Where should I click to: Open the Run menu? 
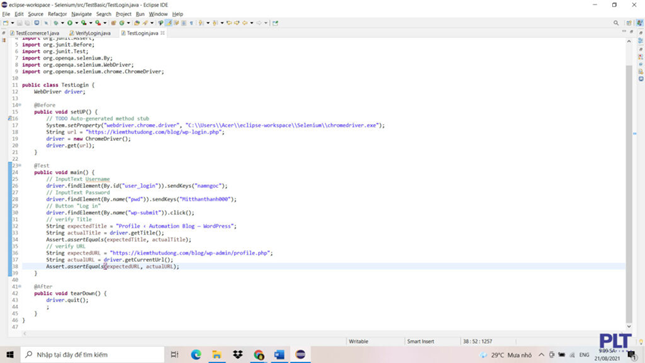coord(140,14)
